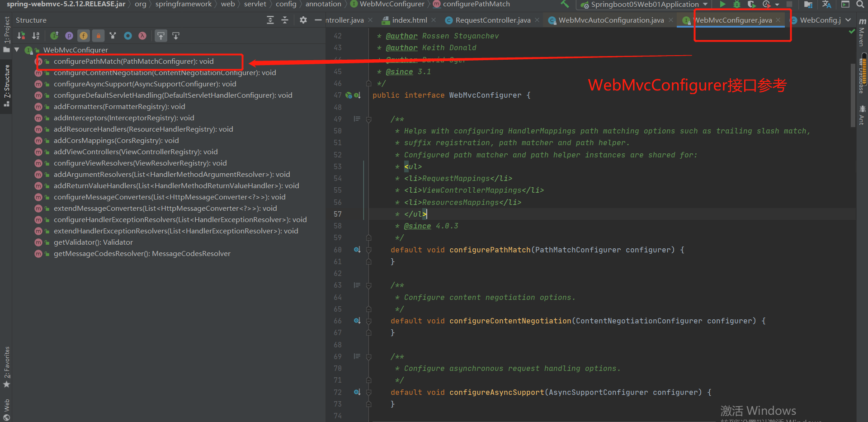Image resolution: width=868 pixels, height=422 pixels.
Task: Toggle Autoscroll to Source in Structure
Action: (161, 36)
